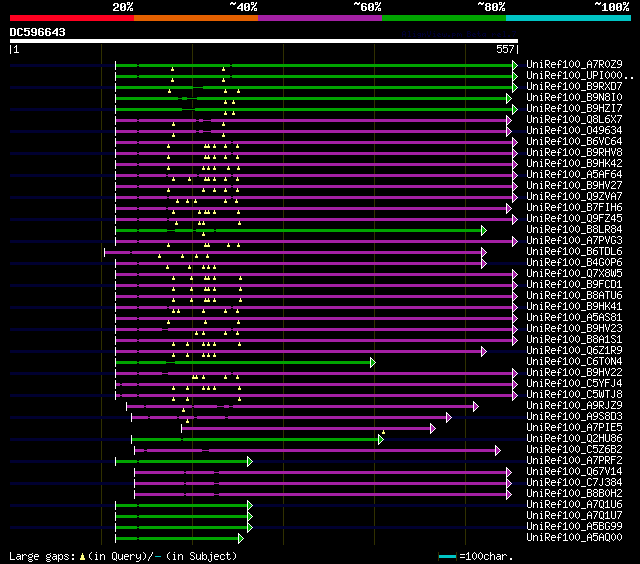
Task: Select hit UniRef100_Q6Z1R9
Action: [x=574, y=351]
